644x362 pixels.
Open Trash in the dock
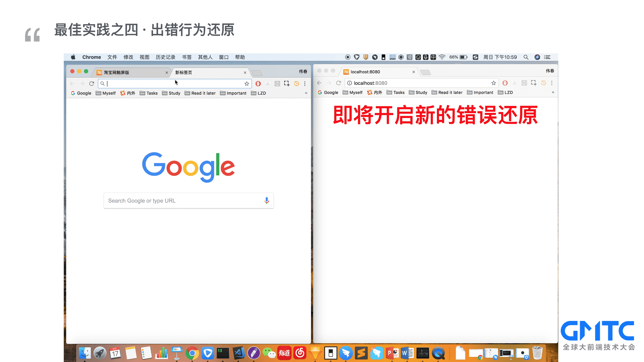537,353
